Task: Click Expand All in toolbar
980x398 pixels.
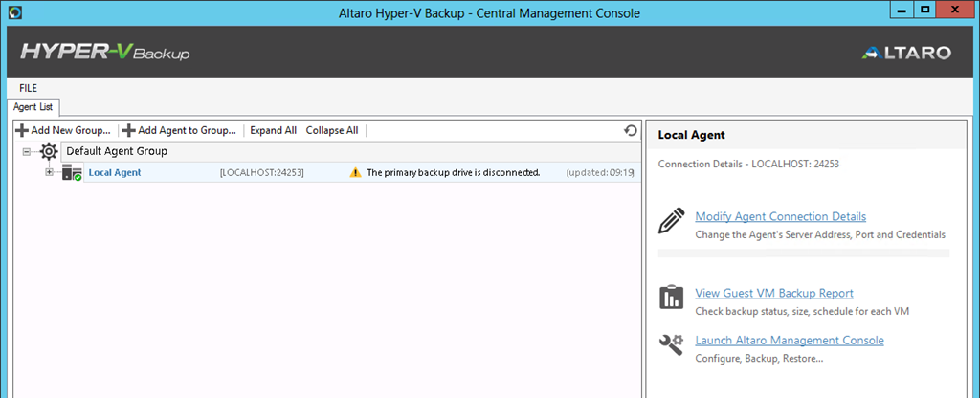Action: tap(273, 130)
